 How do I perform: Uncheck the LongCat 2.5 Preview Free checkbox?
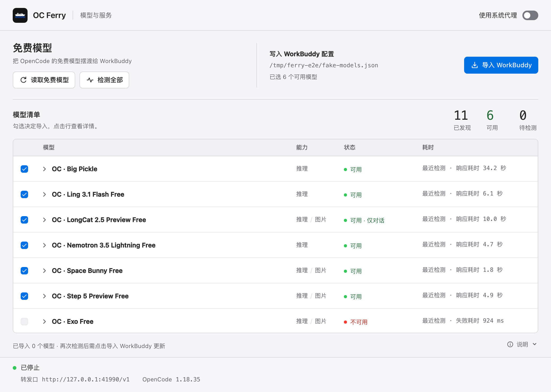pos(24,220)
